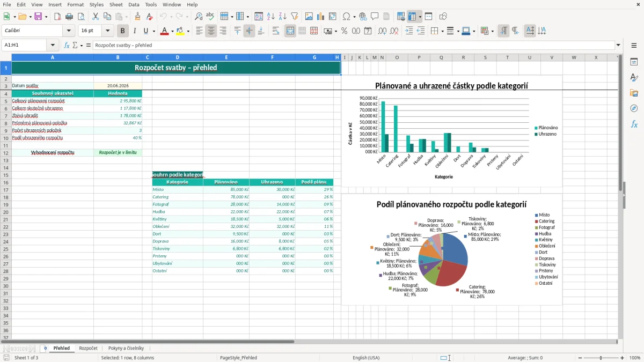The width and height of the screenshot is (644, 362).
Task: Open the Font Size dropdown arrow
Action: [x=108, y=31]
